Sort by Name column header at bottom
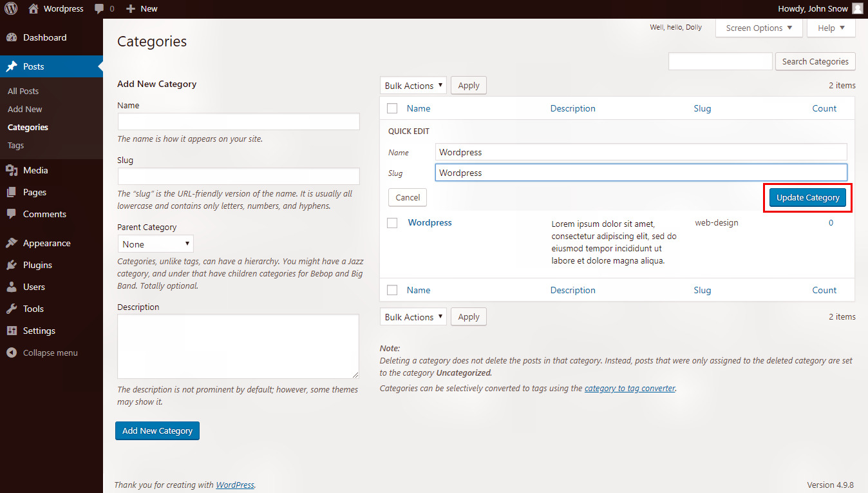The width and height of the screenshot is (868, 493). pyautogui.click(x=419, y=290)
